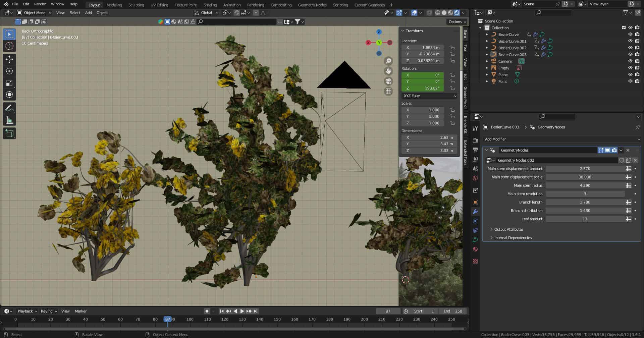Activate the Annotate tool
The width and height of the screenshot is (644, 338).
point(9,107)
